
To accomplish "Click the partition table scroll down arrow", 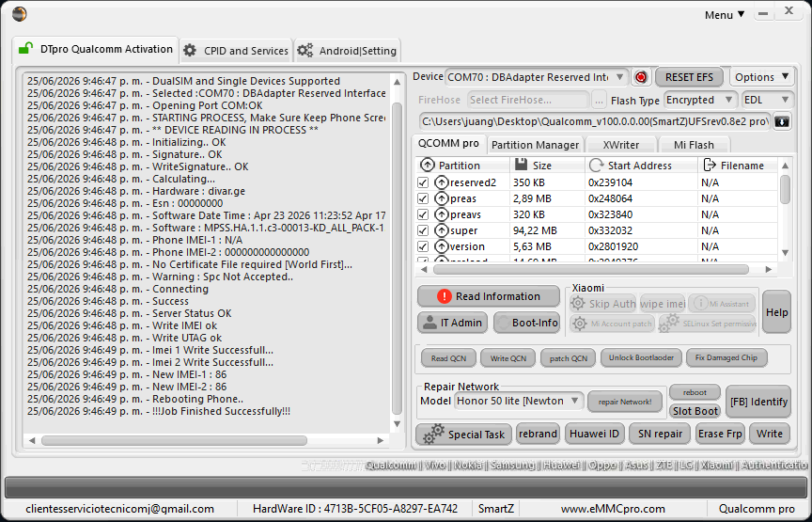I will click(785, 253).
